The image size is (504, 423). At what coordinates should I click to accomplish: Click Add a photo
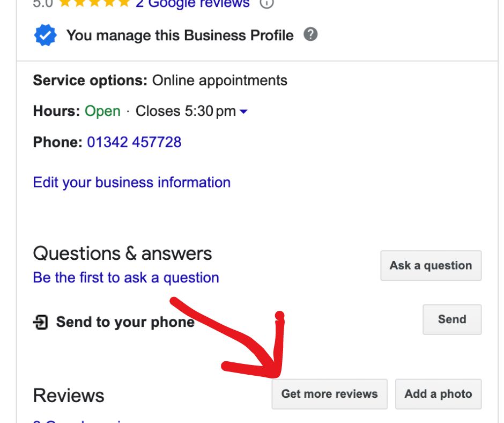coord(438,393)
